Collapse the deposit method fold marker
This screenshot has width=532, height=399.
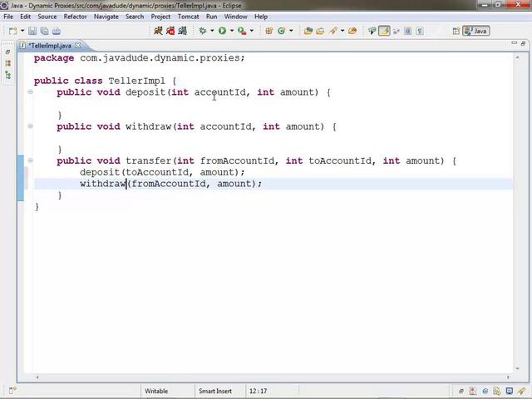point(30,92)
